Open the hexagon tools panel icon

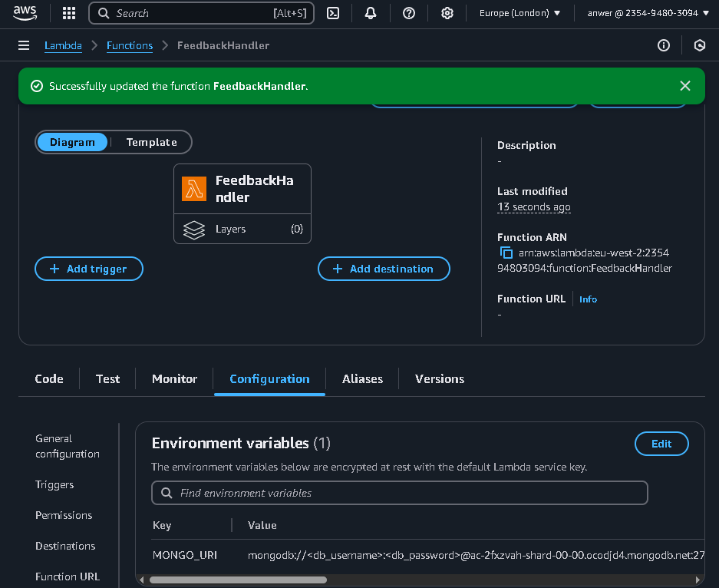699,45
